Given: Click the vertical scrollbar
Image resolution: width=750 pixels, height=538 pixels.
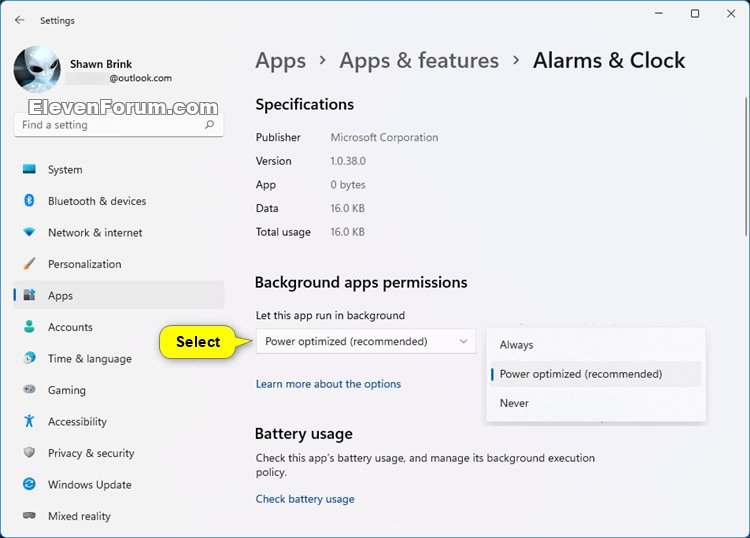Looking at the screenshot, I should (x=746, y=166).
